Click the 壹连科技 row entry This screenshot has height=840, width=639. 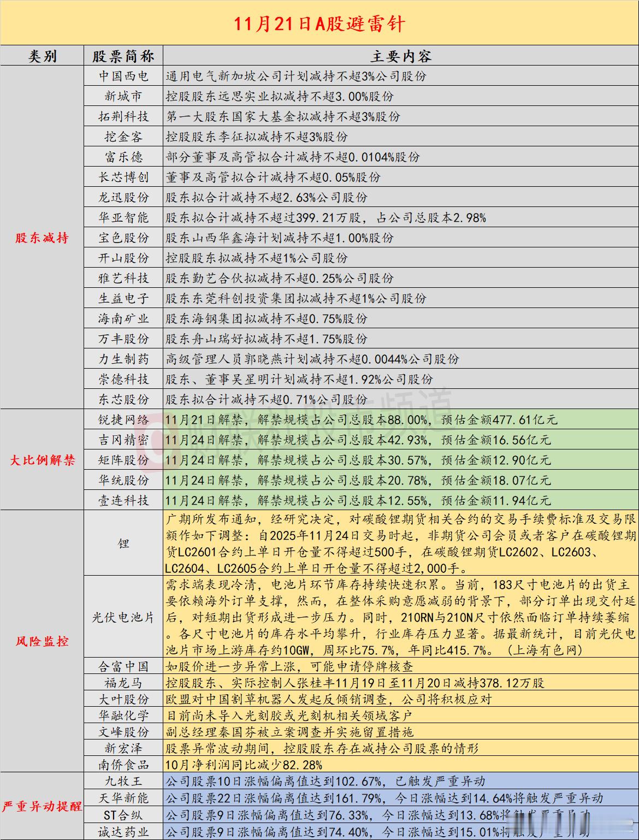pyautogui.click(x=124, y=498)
